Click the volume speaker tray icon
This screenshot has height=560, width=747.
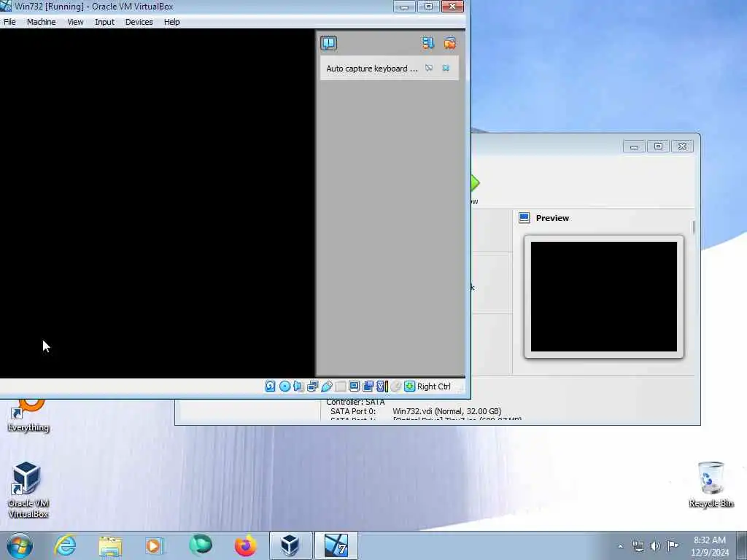coord(656,546)
